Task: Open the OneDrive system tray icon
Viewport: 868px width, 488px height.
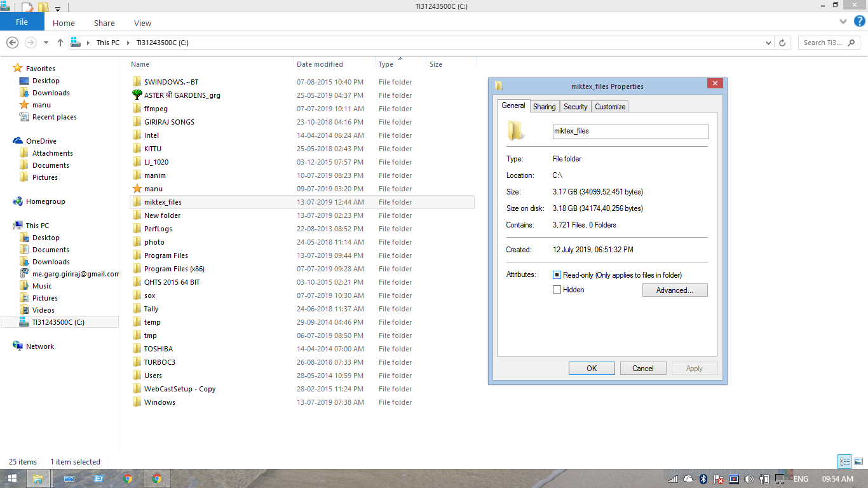Action: pyautogui.click(x=688, y=479)
